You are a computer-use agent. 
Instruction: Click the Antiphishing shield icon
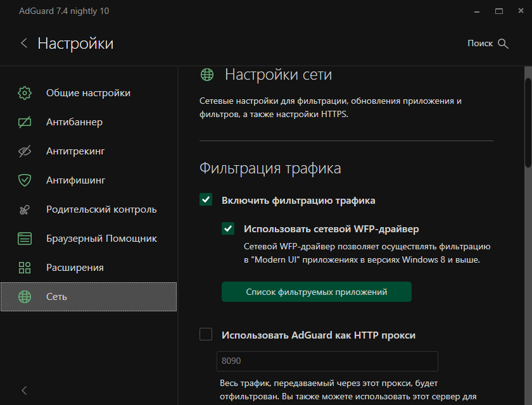25,180
